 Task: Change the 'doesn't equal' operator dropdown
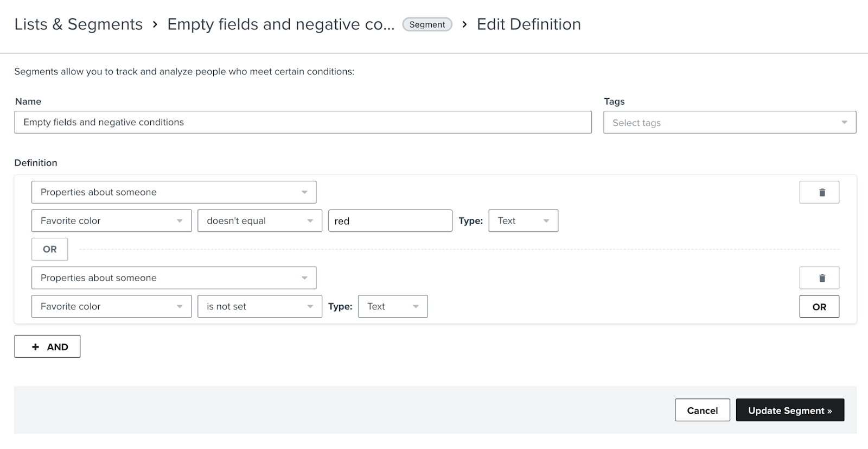click(x=260, y=221)
